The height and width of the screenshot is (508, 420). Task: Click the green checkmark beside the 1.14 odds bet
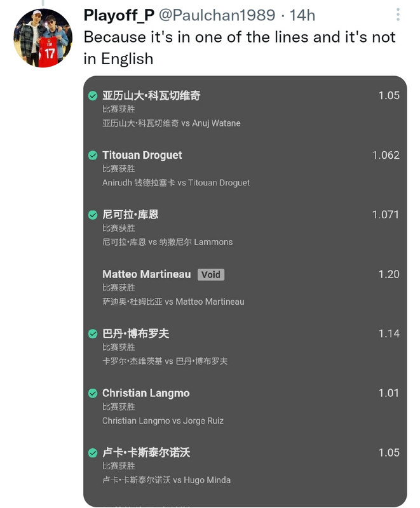[x=93, y=334]
